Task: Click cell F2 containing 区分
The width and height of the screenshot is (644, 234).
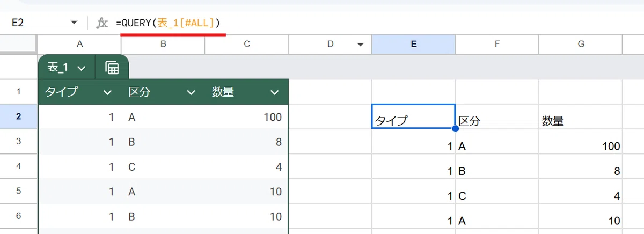Action: coord(497,116)
